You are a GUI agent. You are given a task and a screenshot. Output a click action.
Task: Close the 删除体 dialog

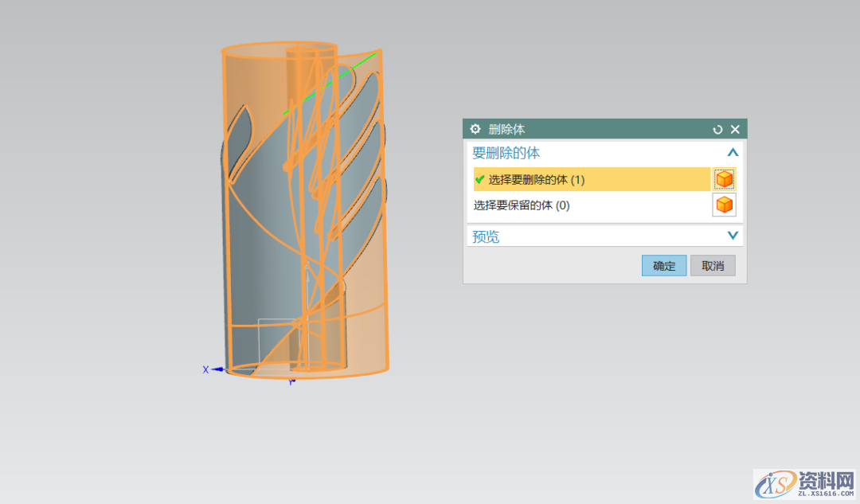click(735, 129)
